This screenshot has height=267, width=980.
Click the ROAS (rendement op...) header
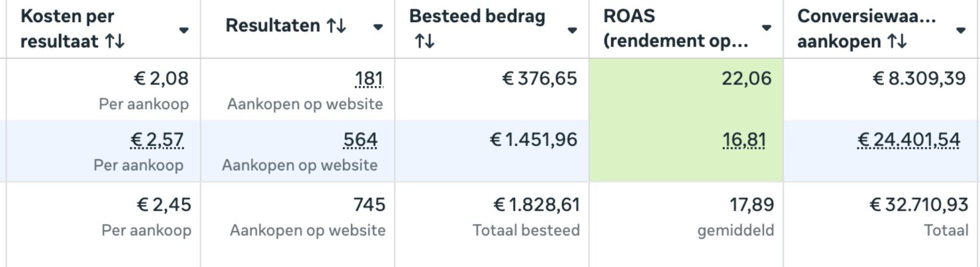tap(676, 28)
